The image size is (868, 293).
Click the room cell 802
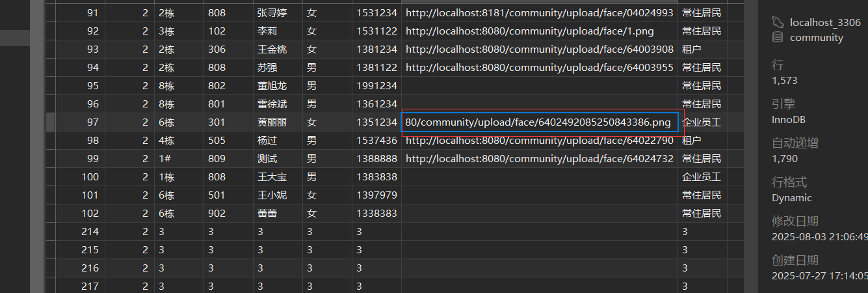228,86
